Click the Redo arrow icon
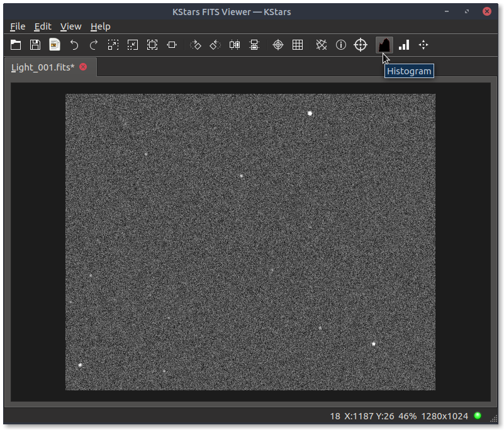504x430 pixels. coord(94,45)
